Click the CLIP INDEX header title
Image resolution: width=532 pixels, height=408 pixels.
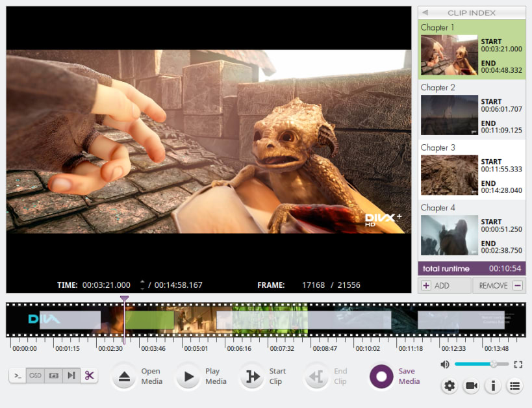coord(472,13)
